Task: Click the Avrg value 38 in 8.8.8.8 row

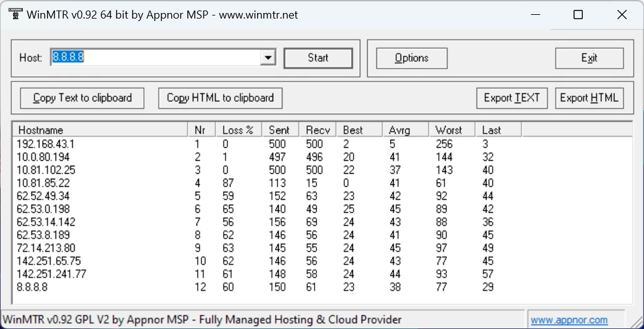Action: (x=395, y=287)
